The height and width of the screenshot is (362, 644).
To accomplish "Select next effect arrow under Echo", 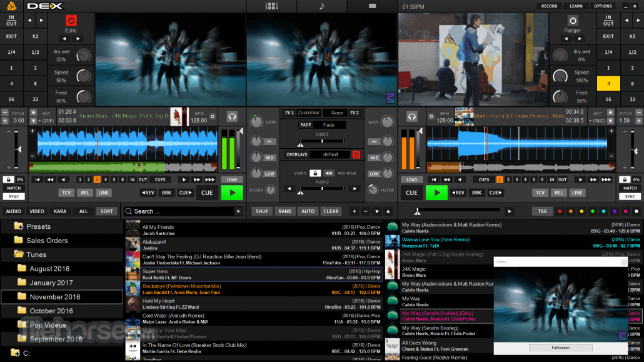I will pos(78,39).
